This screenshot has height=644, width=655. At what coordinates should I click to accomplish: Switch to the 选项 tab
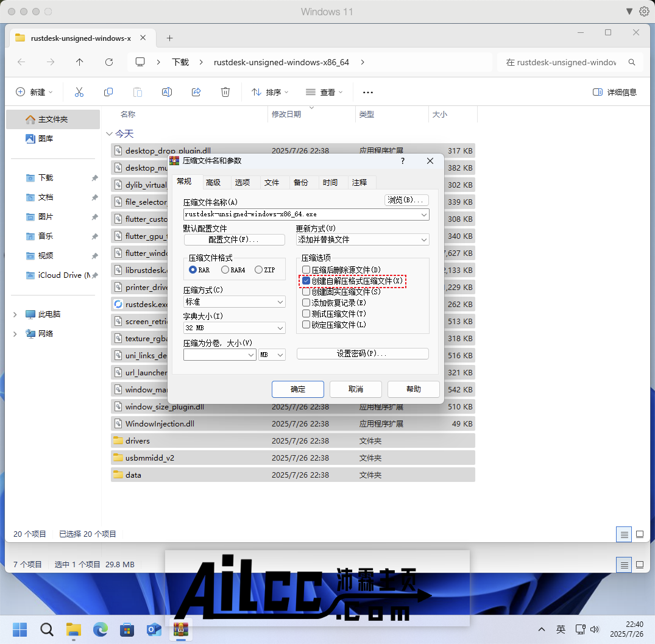click(x=243, y=183)
